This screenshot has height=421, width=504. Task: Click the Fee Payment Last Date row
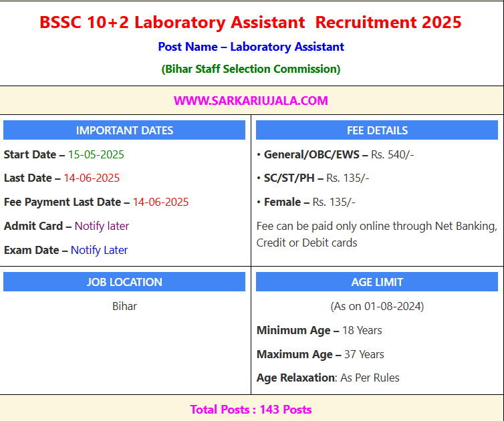click(x=96, y=202)
